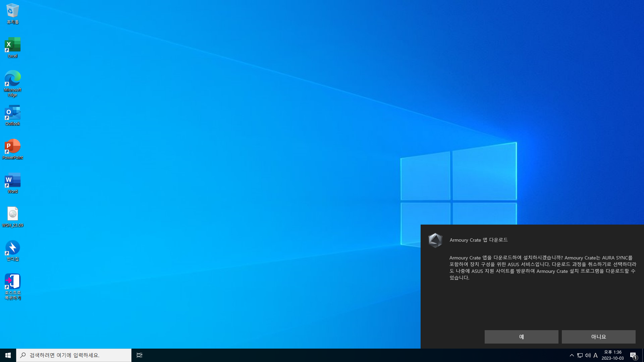Launch the Microsoft Edge desktop shortcut
The width and height of the screenshot is (644, 362).
coord(12,84)
